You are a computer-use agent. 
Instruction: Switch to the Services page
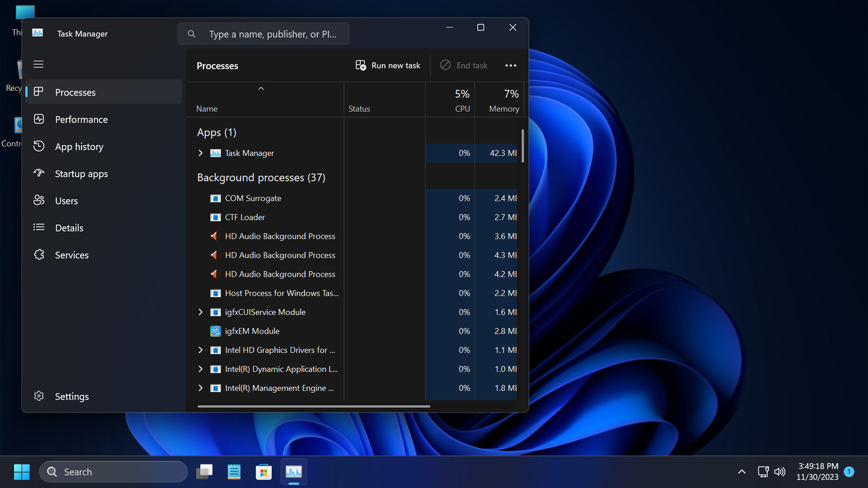(104, 255)
